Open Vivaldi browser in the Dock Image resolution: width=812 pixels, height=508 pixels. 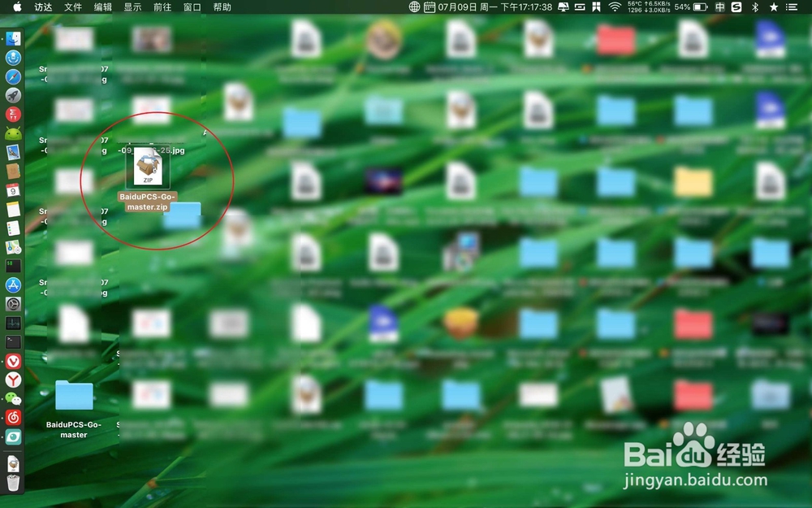coord(13,362)
